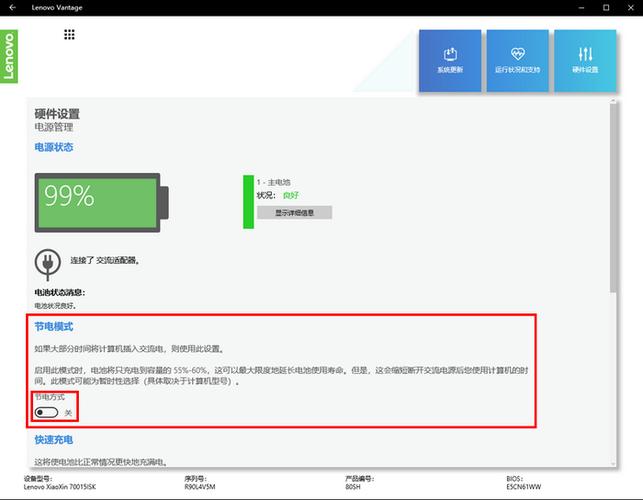Viewport: 643px width, 500px height.
Task: Select device model Lenovo XiaoXin 70015ISK
Action: pyautogui.click(x=60, y=487)
